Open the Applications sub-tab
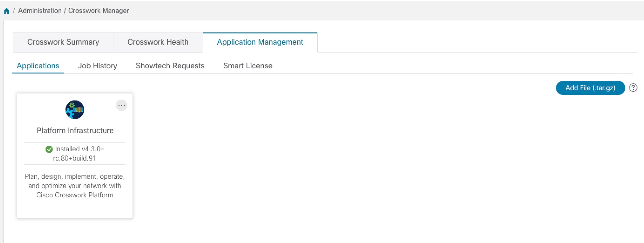 38,66
